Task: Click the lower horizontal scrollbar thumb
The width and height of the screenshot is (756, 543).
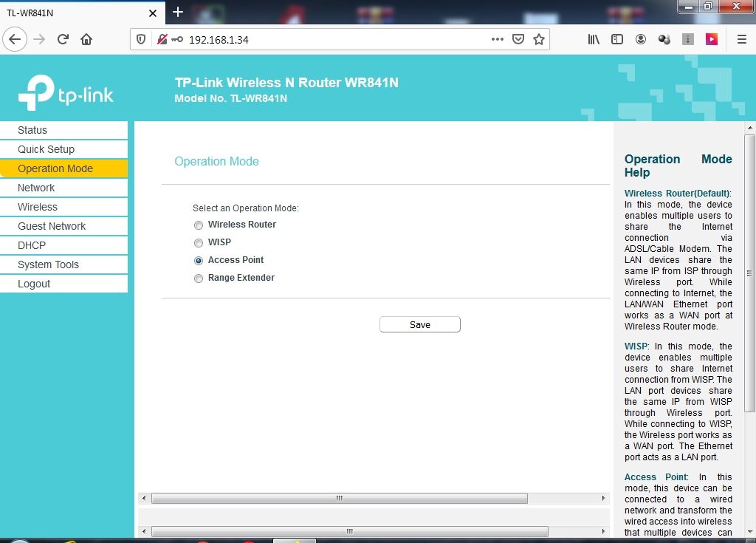Action: pos(349,531)
